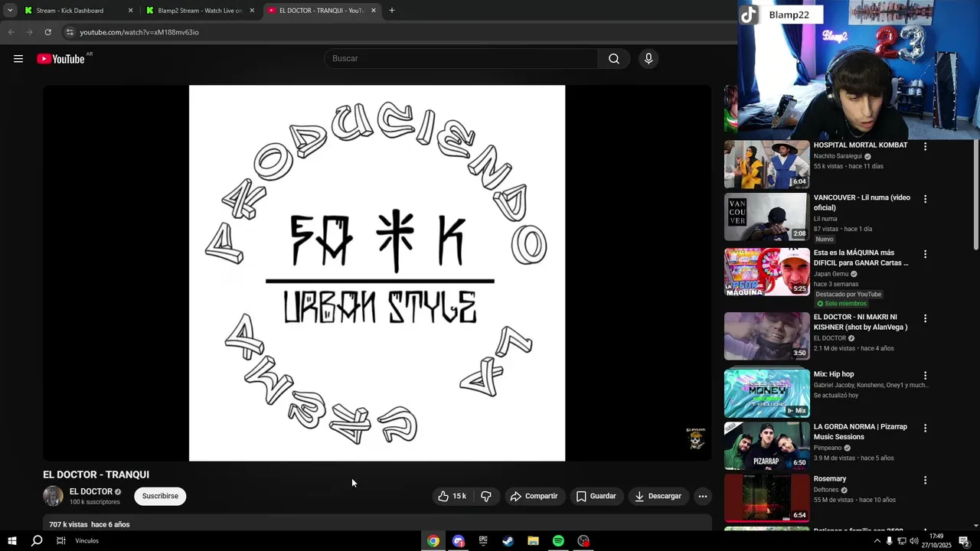This screenshot has width=980, height=551.
Task: Like the video with thumbs up
Action: coord(452,496)
